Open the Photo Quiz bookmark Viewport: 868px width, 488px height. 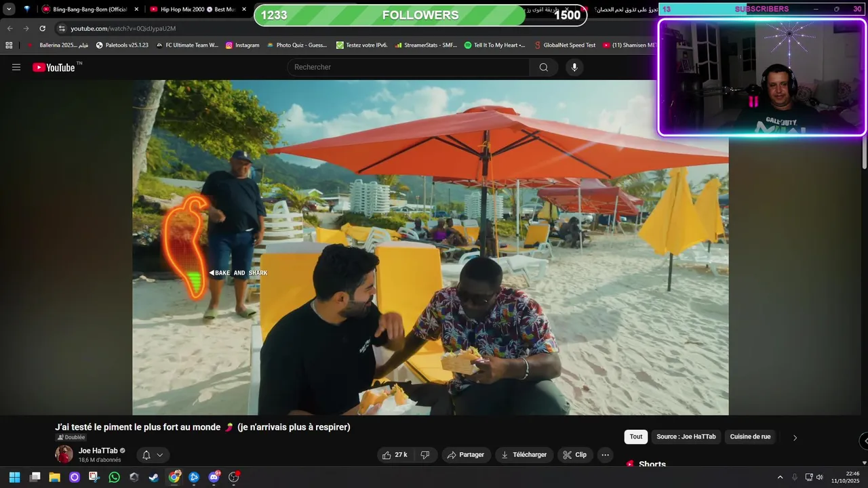point(296,45)
